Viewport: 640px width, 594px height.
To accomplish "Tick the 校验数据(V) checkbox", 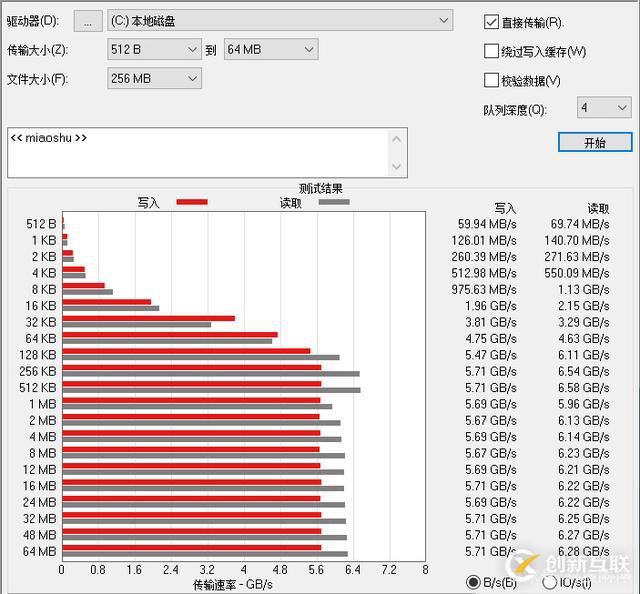I will click(x=491, y=80).
